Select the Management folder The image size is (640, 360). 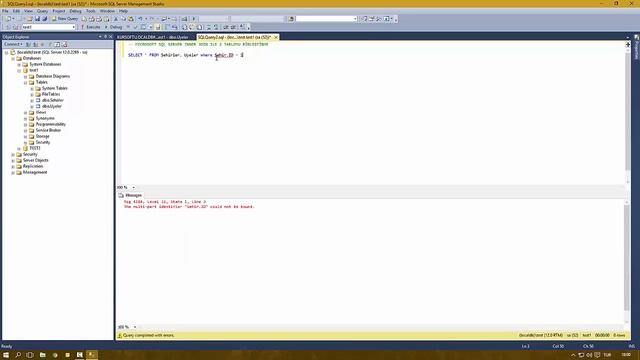click(x=35, y=172)
